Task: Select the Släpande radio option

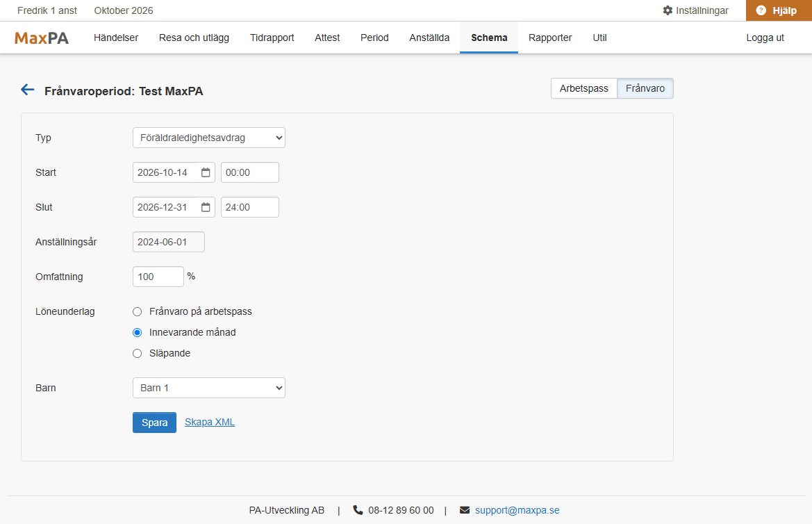Action: [x=138, y=353]
